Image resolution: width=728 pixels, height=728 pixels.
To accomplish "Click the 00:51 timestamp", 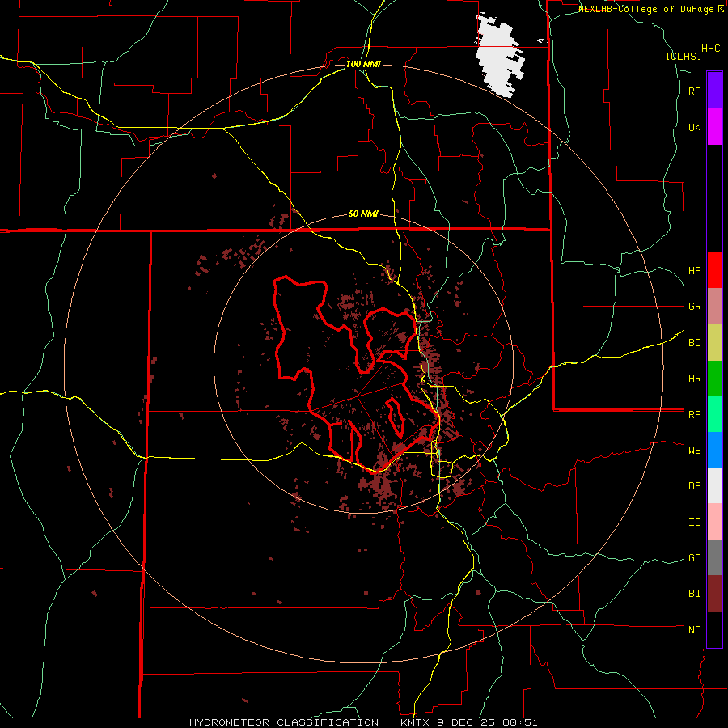I will pyautogui.click(x=522, y=722).
